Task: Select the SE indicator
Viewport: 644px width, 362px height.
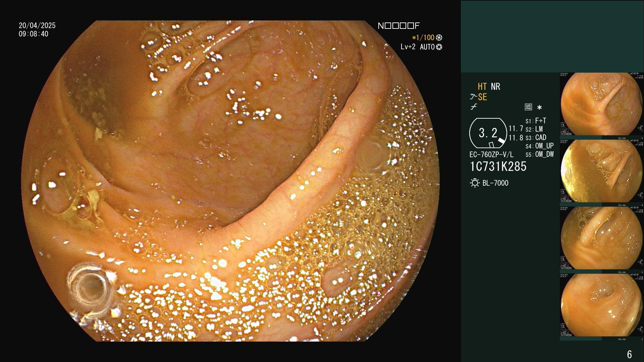Action: click(482, 97)
